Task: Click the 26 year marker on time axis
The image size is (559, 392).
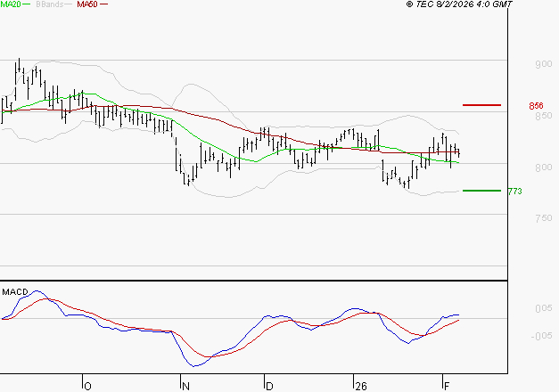Action: [x=361, y=387]
